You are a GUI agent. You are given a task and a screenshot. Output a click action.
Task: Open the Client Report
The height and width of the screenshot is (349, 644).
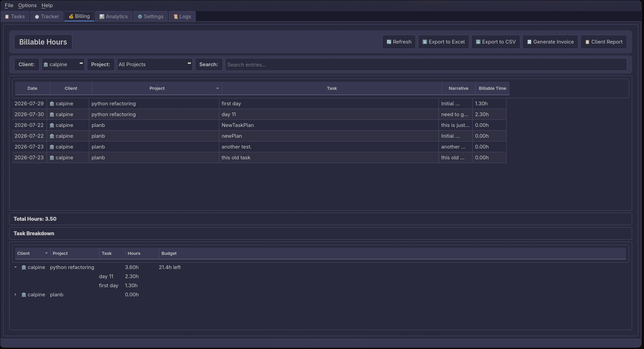(604, 42)
